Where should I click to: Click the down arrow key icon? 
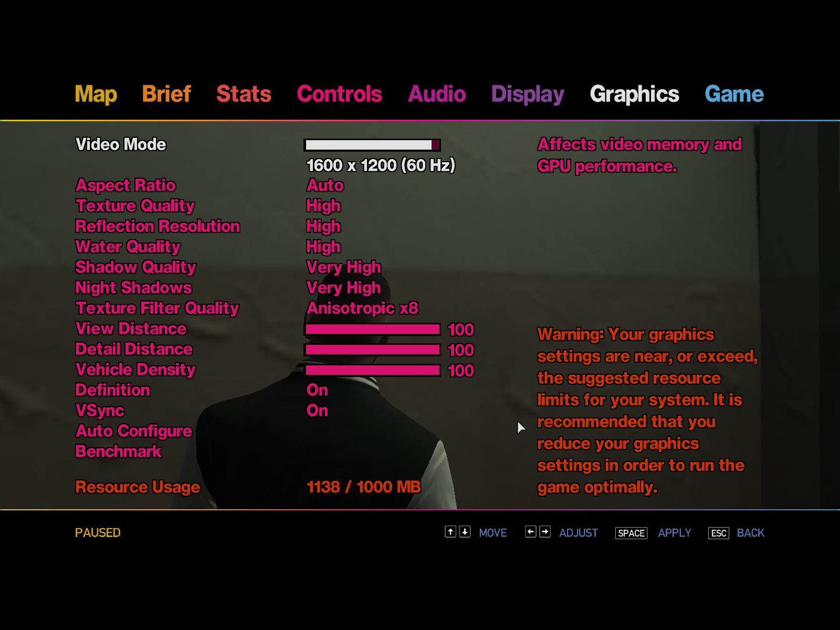click(465, 532)
